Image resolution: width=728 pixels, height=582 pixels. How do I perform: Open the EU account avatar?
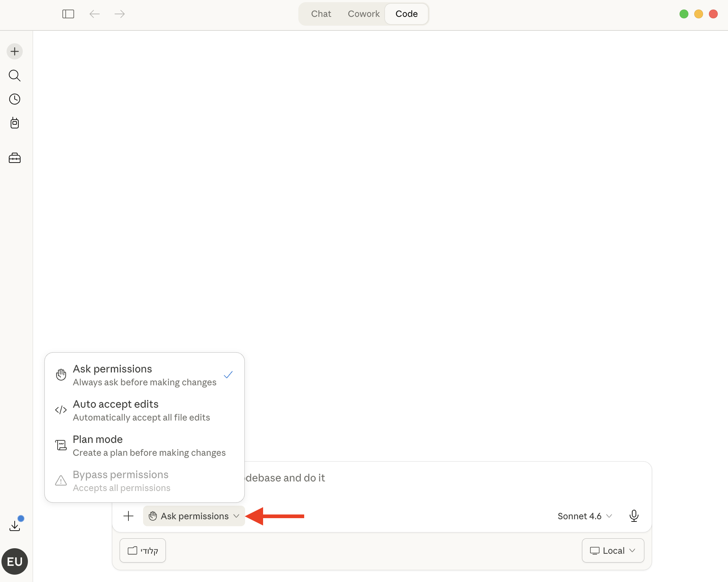[x=15, y=561]
